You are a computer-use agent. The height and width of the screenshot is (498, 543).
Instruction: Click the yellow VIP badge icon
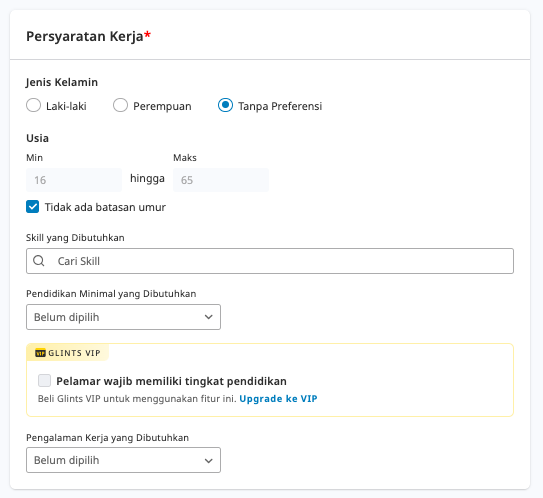point(41,353)
